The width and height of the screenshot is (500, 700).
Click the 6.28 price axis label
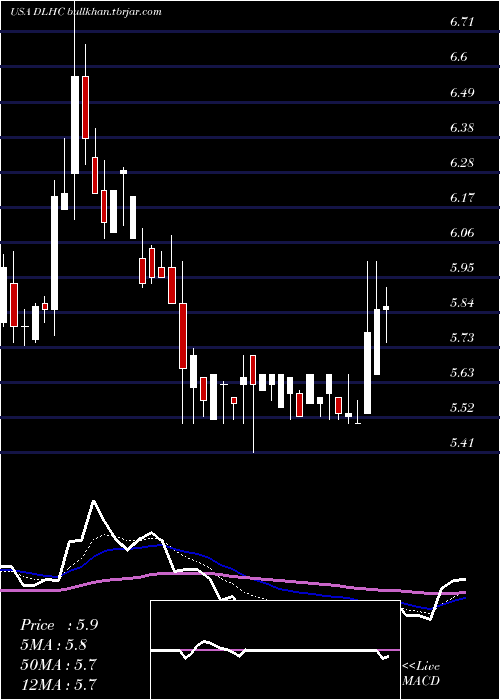(462, 162)
